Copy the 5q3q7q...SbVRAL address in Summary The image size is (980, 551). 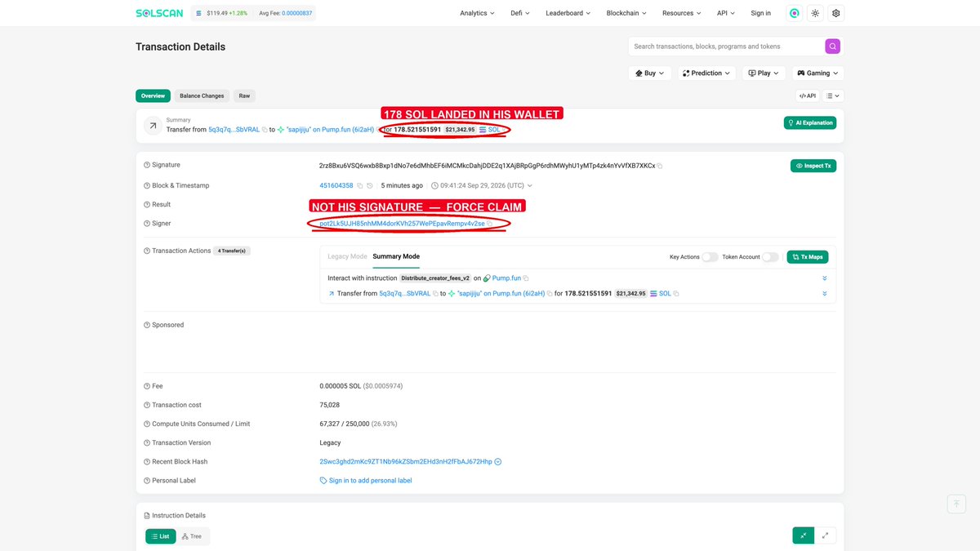point(264,130)
